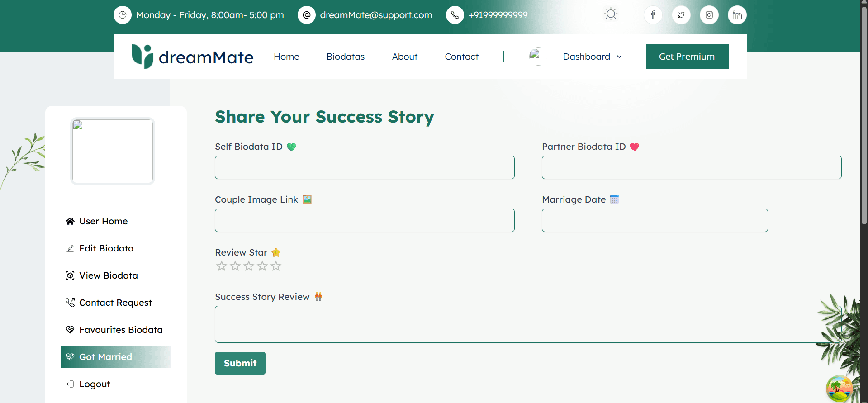
Task: Toggle the sun light/dark theme icon
Action: coord(611,14)
